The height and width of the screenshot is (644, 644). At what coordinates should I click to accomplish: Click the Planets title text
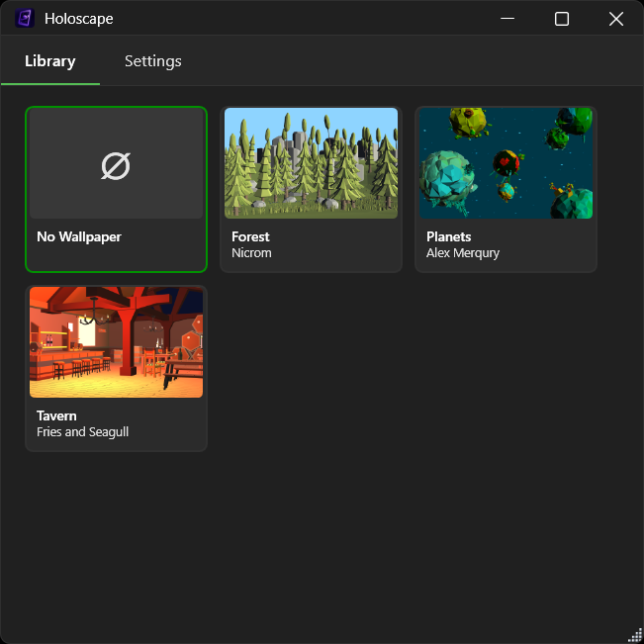pos(448,237)
